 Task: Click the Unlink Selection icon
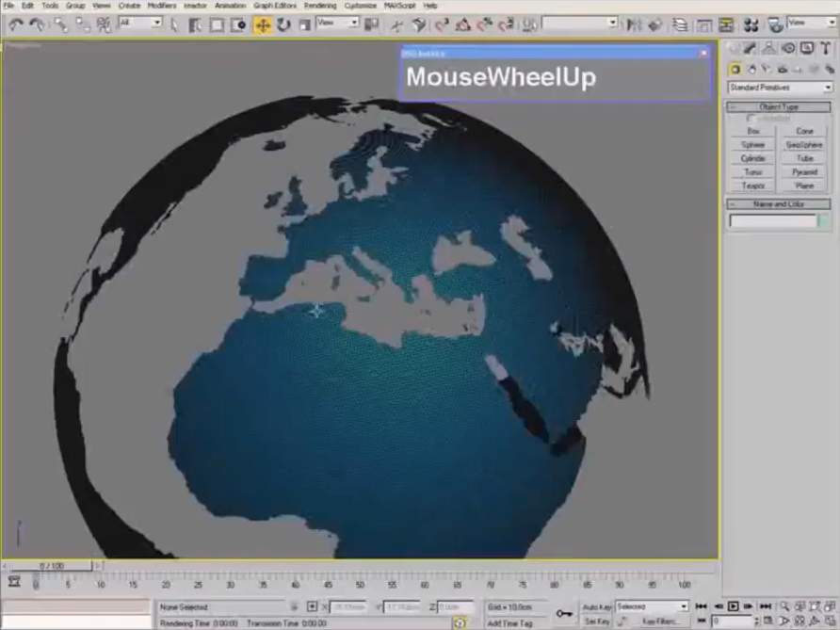click(x=82, y=24)
